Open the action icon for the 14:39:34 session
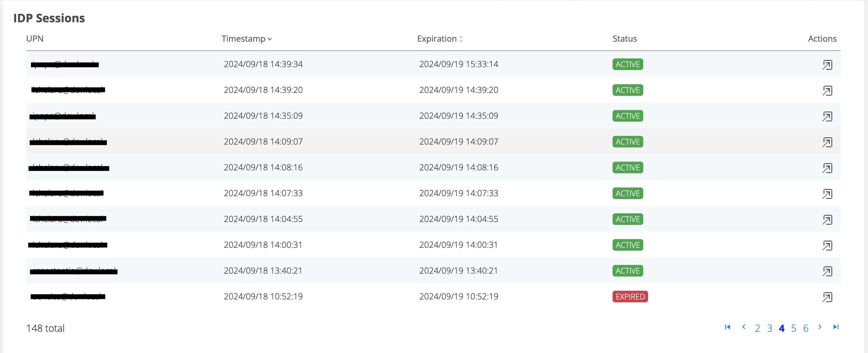Viewport: 868px width, 353px height. [x=827, y=64]
